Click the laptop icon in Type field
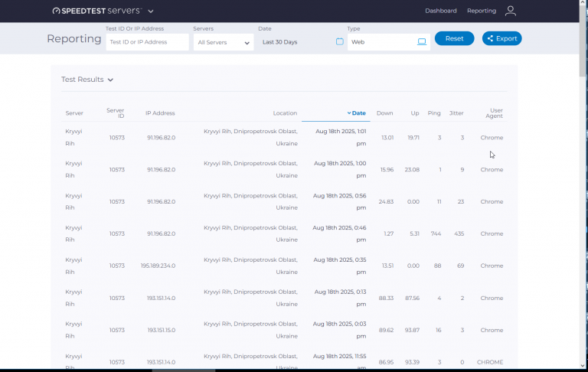Viewport: 588px width, 372px height. click(x=422, y=41)
